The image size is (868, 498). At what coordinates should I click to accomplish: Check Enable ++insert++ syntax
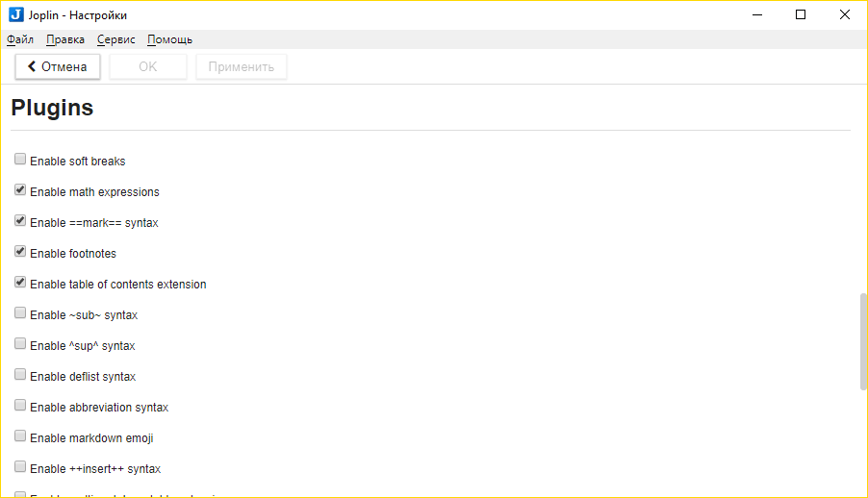pos(20,466)
